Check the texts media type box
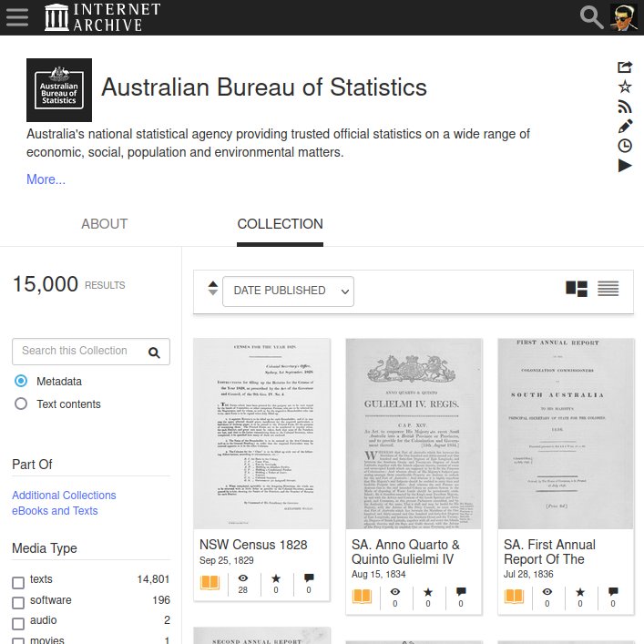644x644 pixels. point(18,582)
